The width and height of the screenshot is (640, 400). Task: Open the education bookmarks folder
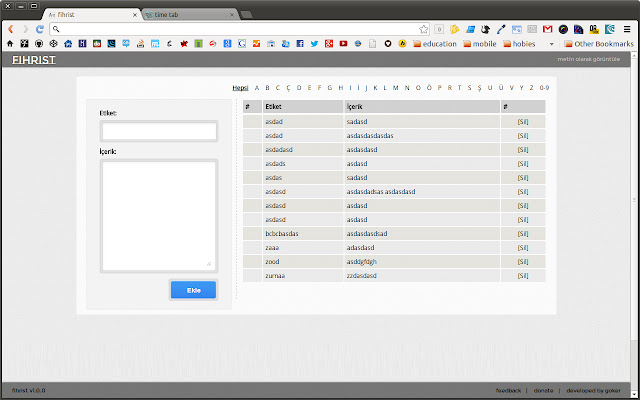[435, 44]
